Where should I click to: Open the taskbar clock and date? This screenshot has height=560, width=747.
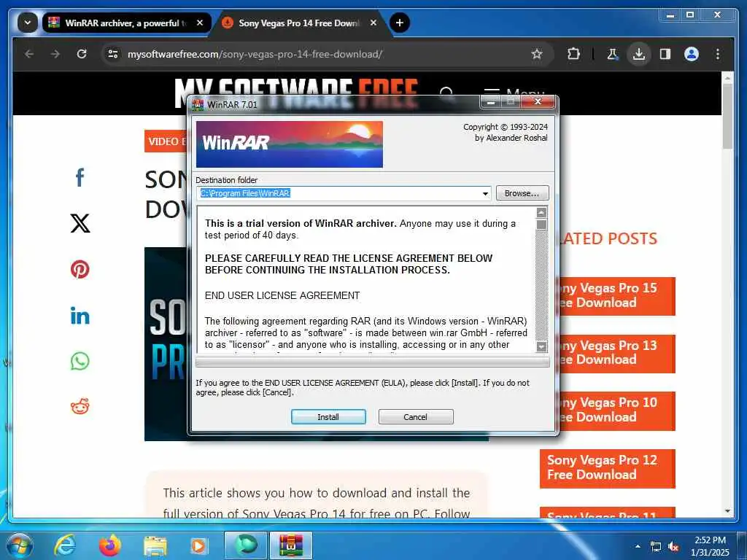tap(710, 546)
